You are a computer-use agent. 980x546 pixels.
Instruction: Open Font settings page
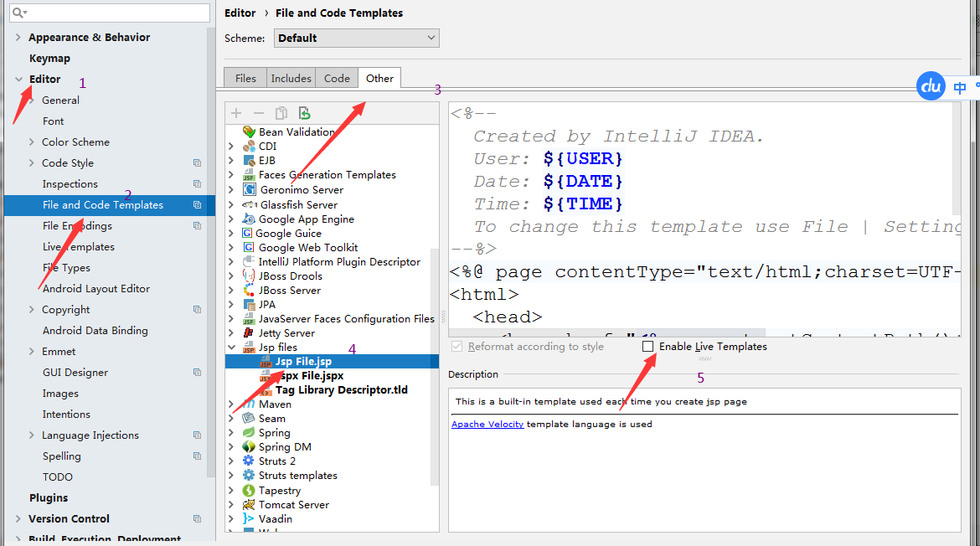(53, 121)
